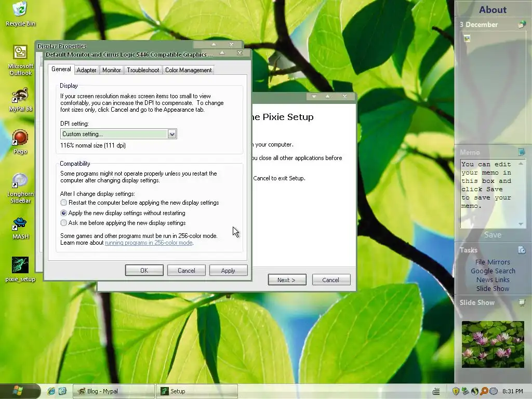Click the Apply button
The width and height of the screenshot is (532, 399).
pos(228,270)
